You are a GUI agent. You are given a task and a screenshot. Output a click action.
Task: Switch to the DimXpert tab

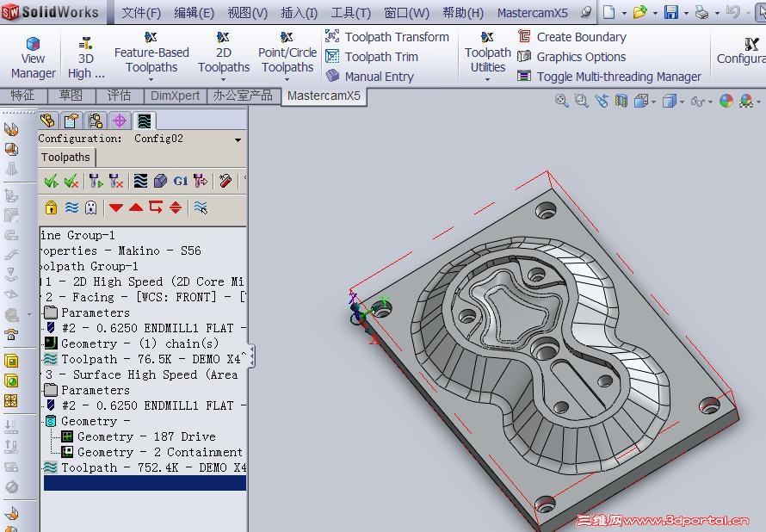175,96
